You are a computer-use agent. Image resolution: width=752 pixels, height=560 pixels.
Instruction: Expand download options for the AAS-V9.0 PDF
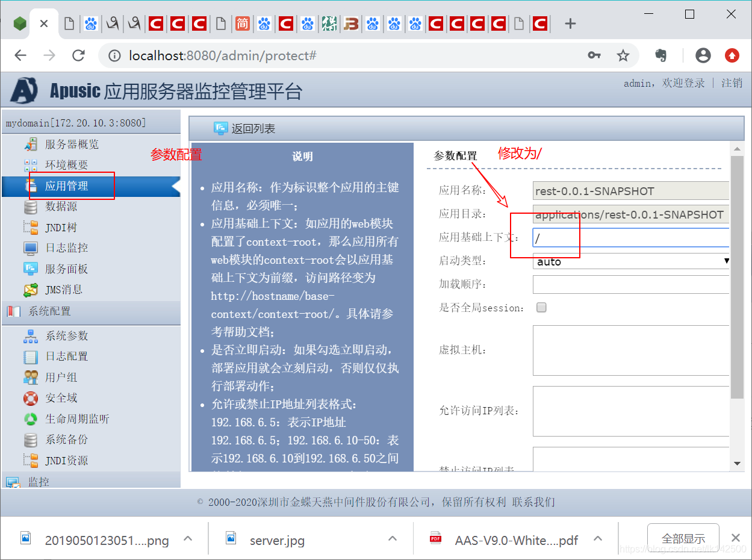point(598,538)
